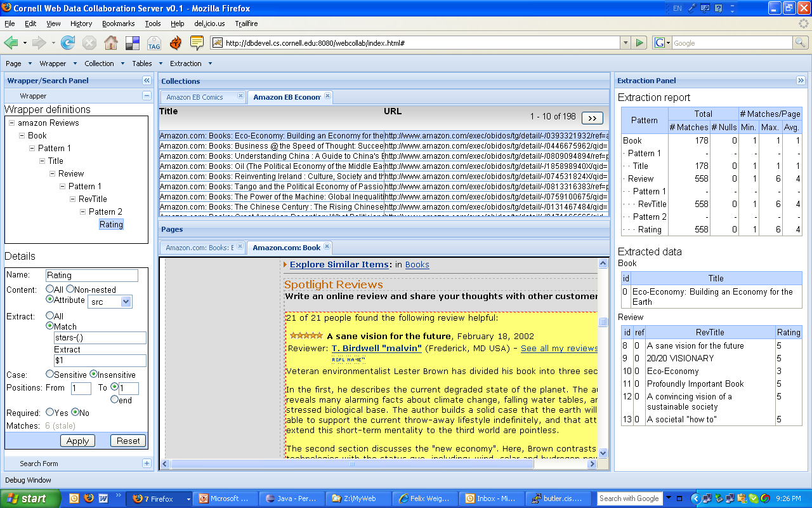Click the Home icon in toolbar
812x508 pixels.
pos(111,43)
